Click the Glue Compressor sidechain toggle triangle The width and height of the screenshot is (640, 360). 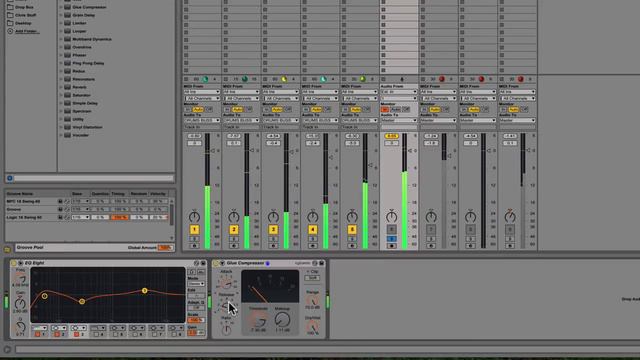(x=222, y=263)
